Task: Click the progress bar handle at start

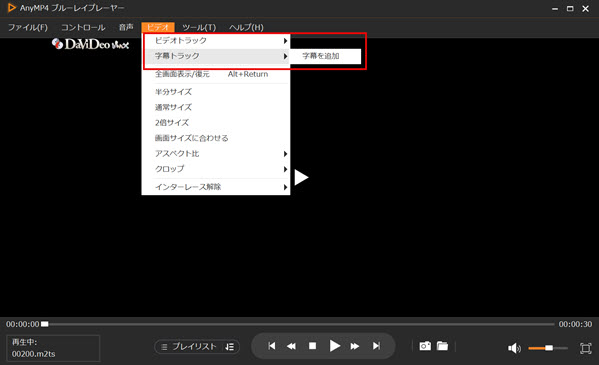Action: coord(45,324)
